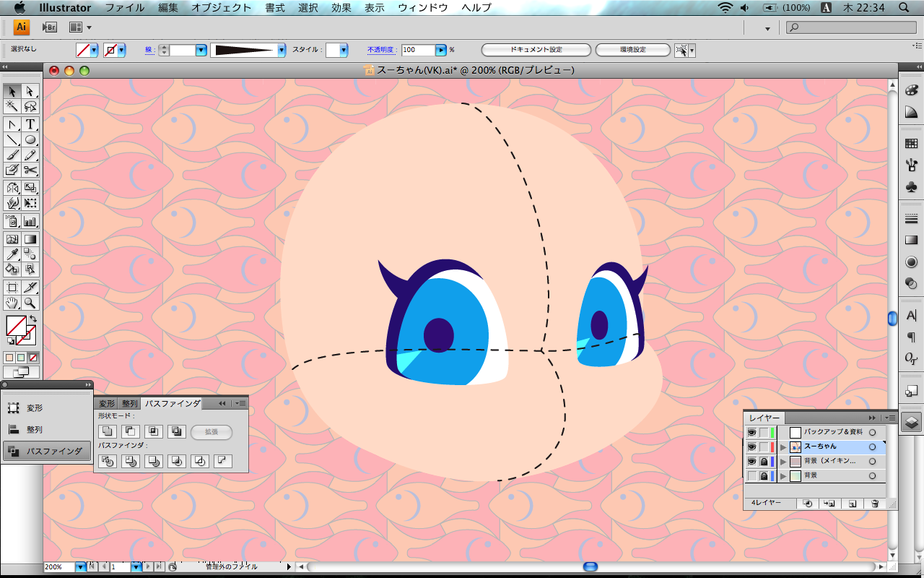Select the black arrow Selection tool
Image resolution: width=924 pixels, height=578 pixels.
click(x=12, y=91)
